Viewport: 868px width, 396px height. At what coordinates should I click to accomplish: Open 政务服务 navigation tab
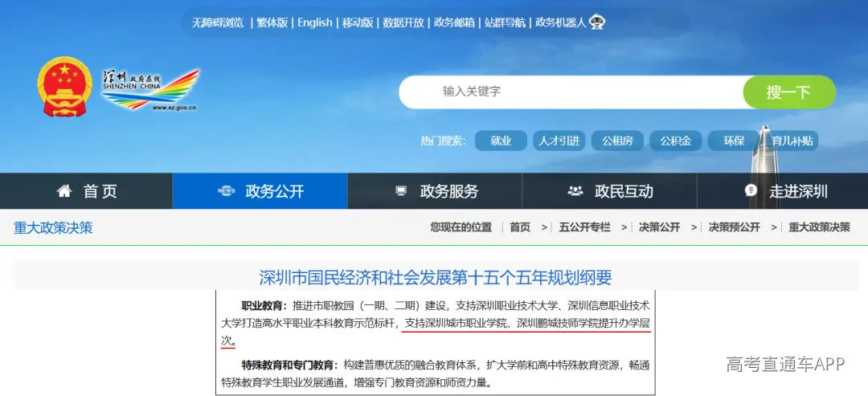coord(435,191)
